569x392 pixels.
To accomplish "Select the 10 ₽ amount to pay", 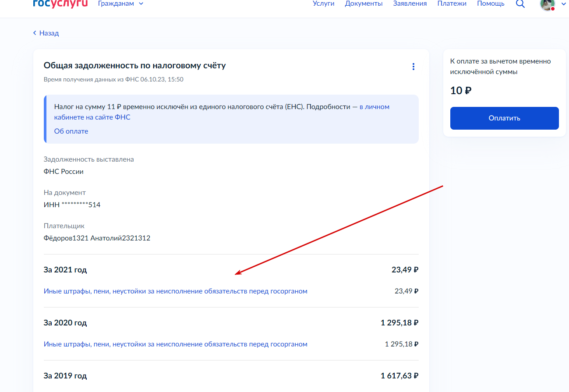I will point(461,91).
